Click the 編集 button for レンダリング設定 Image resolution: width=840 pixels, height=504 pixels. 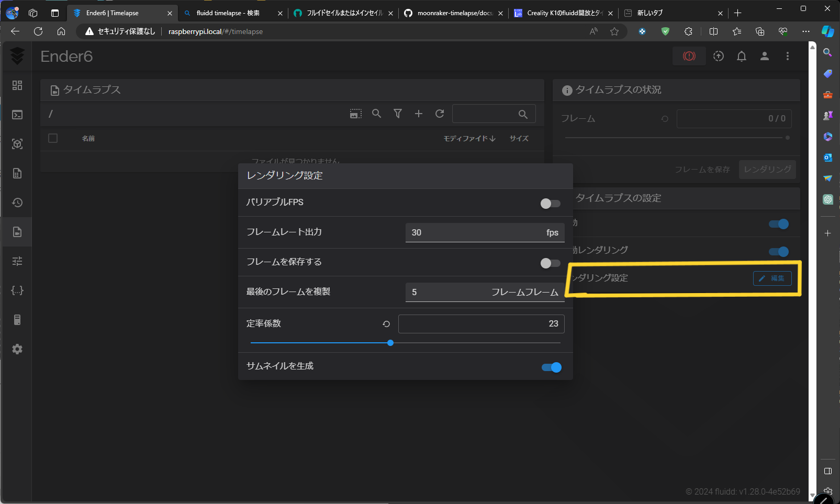pos(772,278)
